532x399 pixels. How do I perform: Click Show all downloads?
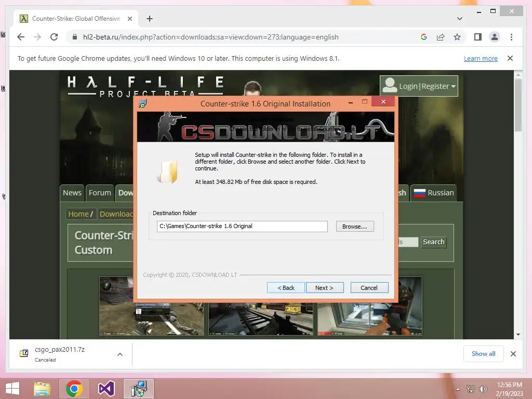484,354
